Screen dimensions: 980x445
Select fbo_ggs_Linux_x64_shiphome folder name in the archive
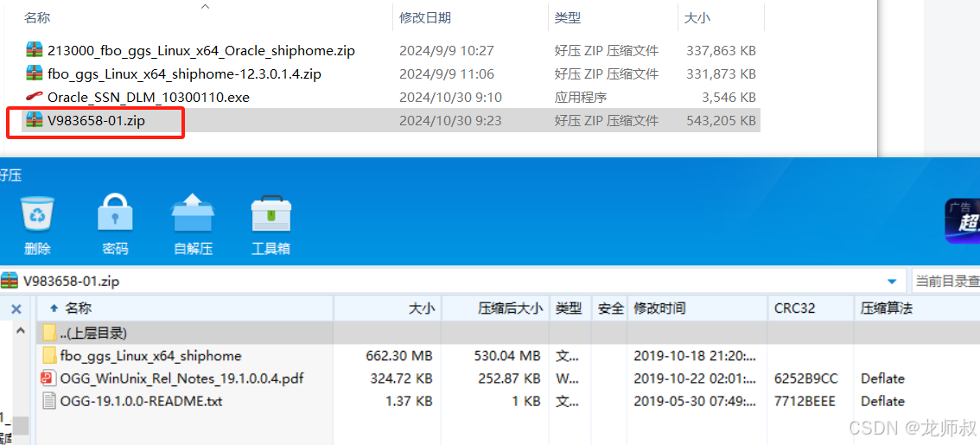pos(150,356)
